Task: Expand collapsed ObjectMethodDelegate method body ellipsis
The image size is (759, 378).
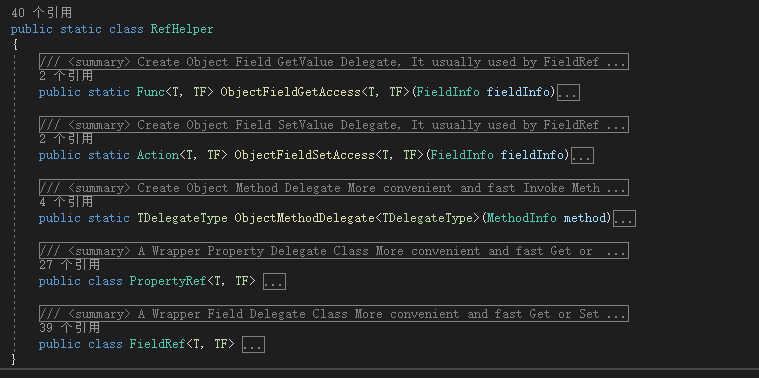Action: (624, 218)
